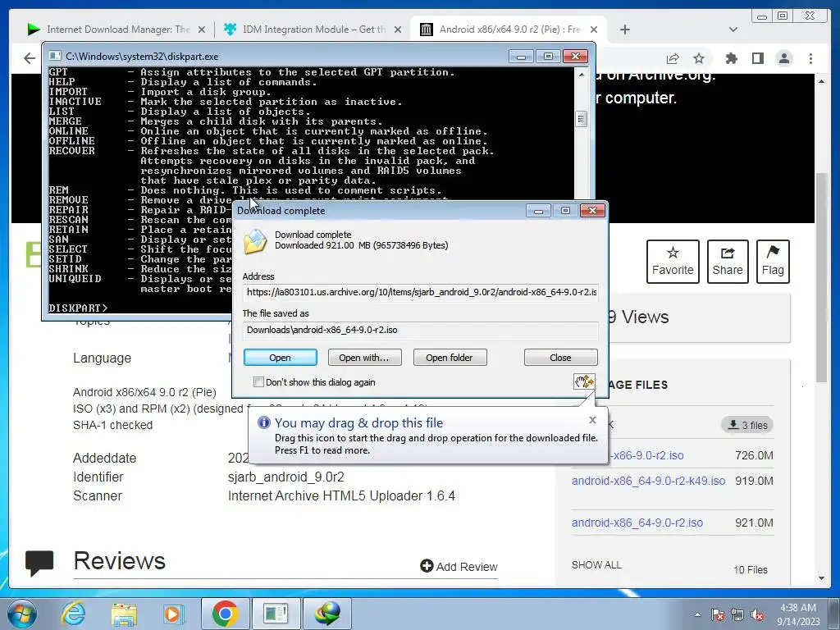Close the Android x86/x64 tab
The height and width of the screenshot is (630, 840).
(594, 30)
